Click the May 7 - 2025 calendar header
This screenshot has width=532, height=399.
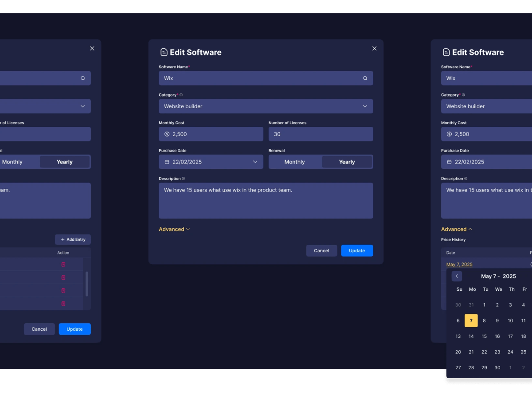(498, 276)
